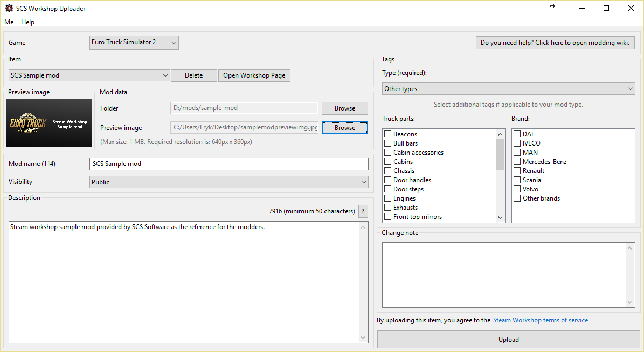Image resolution: width=644 pixels, height=352 pixels.
Task: Open the Me menu
Action: pyautogui.click(x=9, y=22)
